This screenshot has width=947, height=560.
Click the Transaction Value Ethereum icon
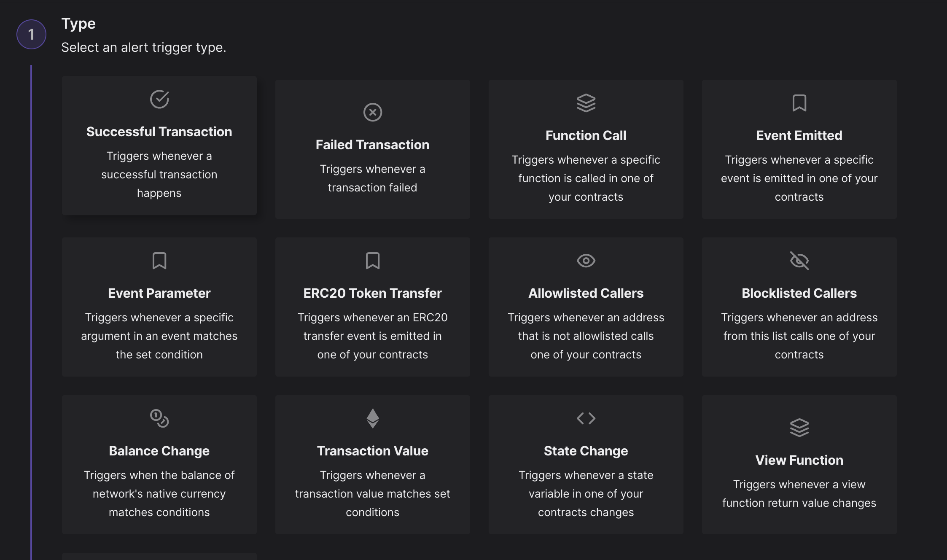pos(373,418)
